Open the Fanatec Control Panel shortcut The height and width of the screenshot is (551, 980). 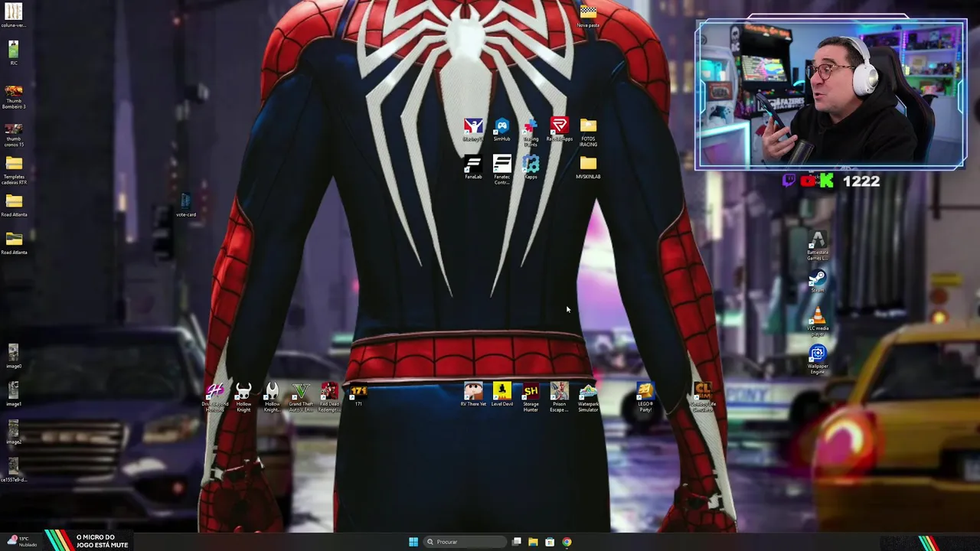pyautogui.click(x=501, y=169)
